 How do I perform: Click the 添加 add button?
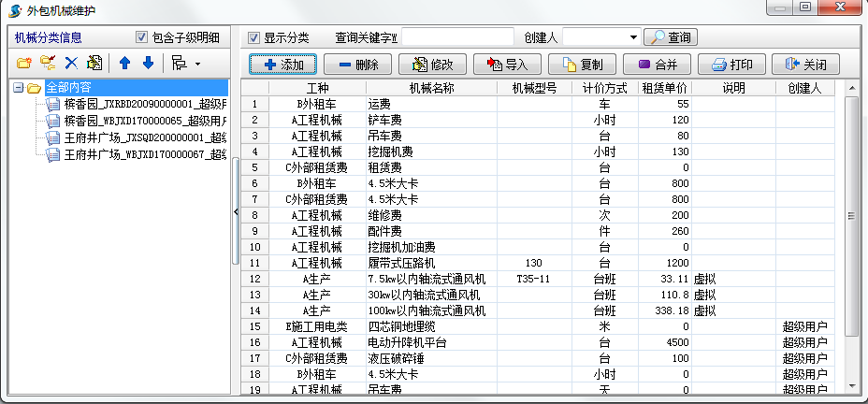pyautogui.click(x=283, y=65)
